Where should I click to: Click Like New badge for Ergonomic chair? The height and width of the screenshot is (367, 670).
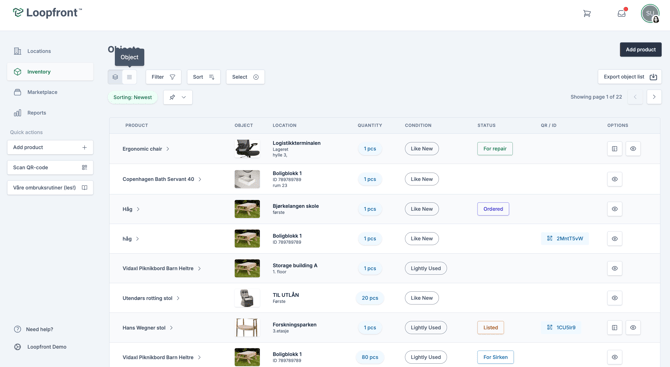[422, 149]
